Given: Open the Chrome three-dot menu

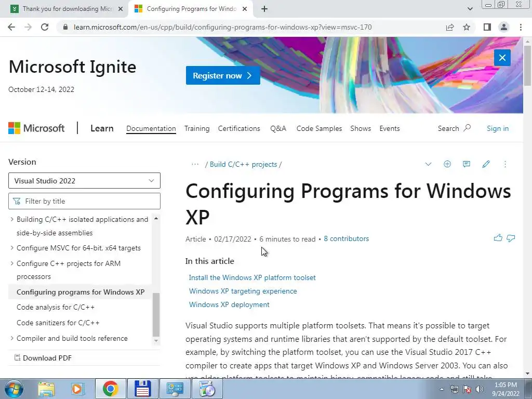Looking at the screenshot, I should 521,27.
